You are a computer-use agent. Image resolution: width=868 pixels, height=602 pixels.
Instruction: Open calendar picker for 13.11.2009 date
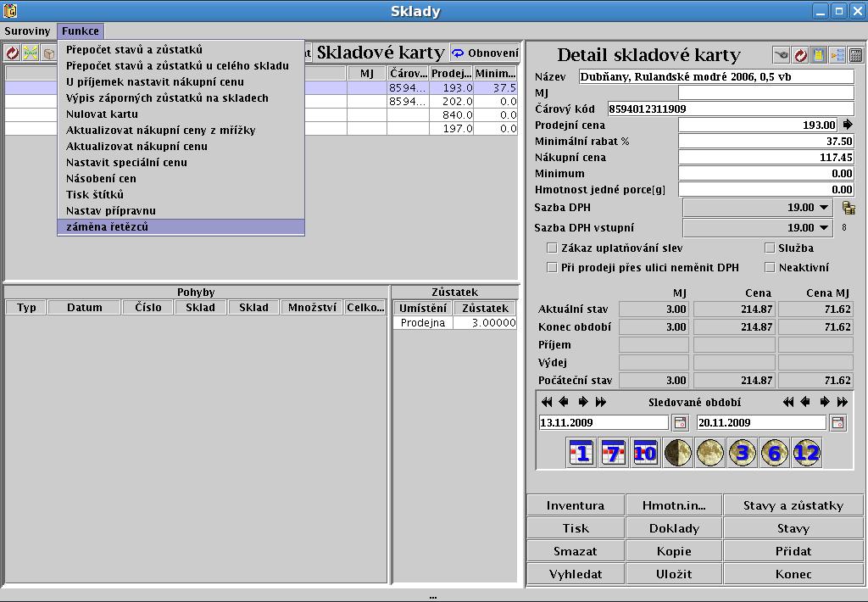point(681,422)
